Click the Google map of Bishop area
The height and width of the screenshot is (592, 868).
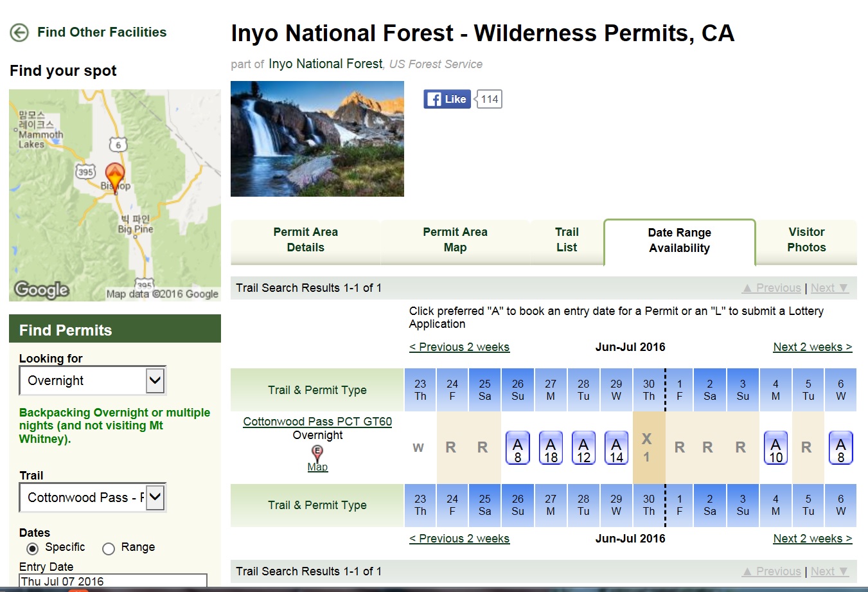[115, 195]
